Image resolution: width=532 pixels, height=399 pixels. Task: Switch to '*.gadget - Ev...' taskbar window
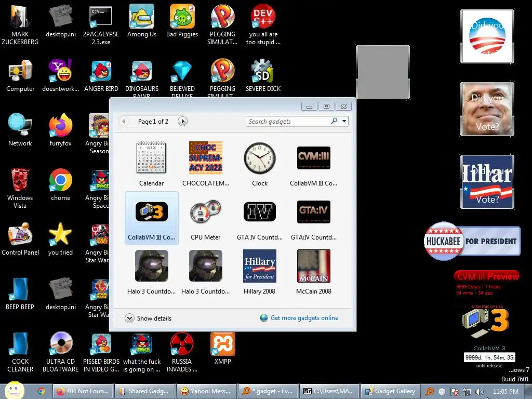268,392
